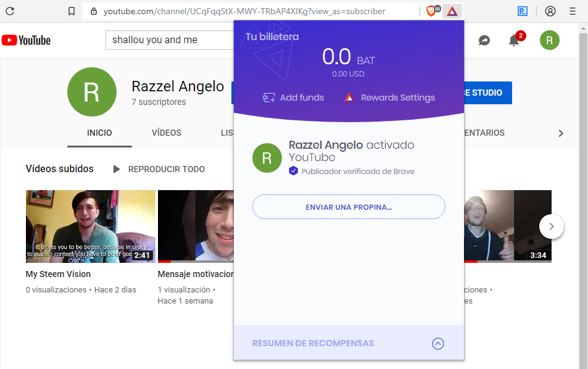The image size is (588, 369).
Task: Click the padlock site security icon
Action: tap(94, 11)
